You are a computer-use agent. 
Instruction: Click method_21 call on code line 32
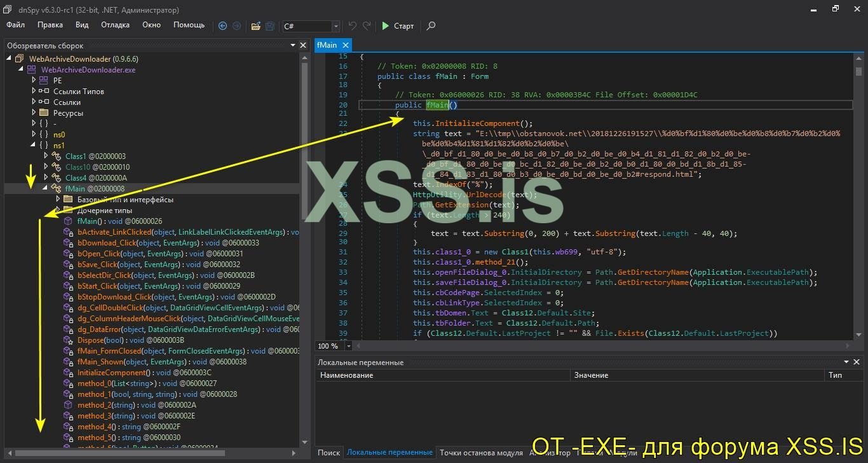pos(491,262)
